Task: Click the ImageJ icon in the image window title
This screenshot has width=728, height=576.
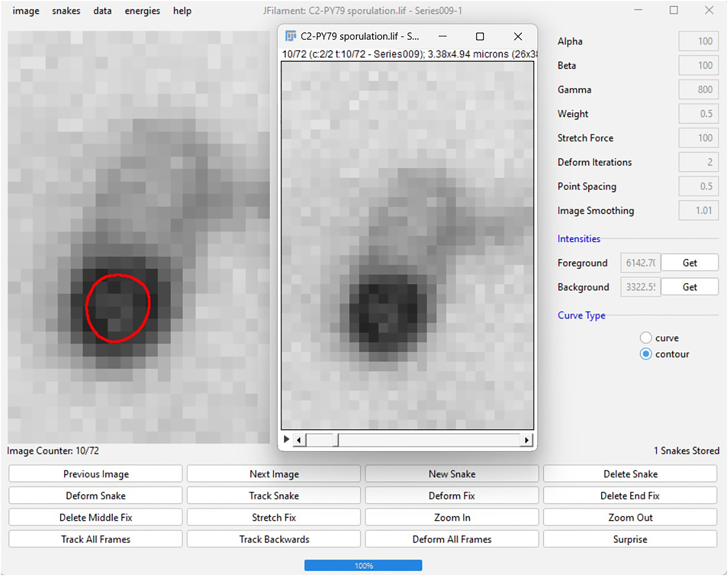Action: point(290,36)
